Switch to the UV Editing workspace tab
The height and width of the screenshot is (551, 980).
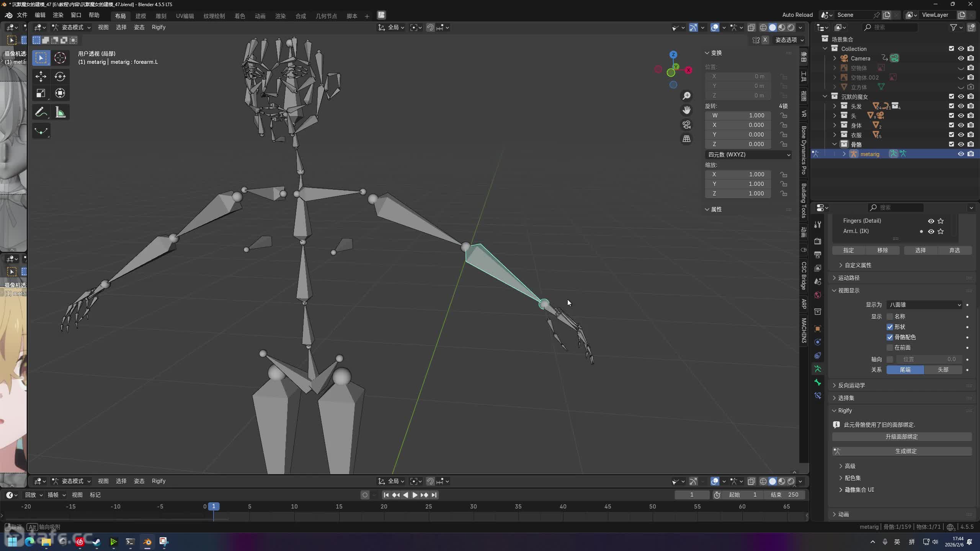(x=185, y=16)
